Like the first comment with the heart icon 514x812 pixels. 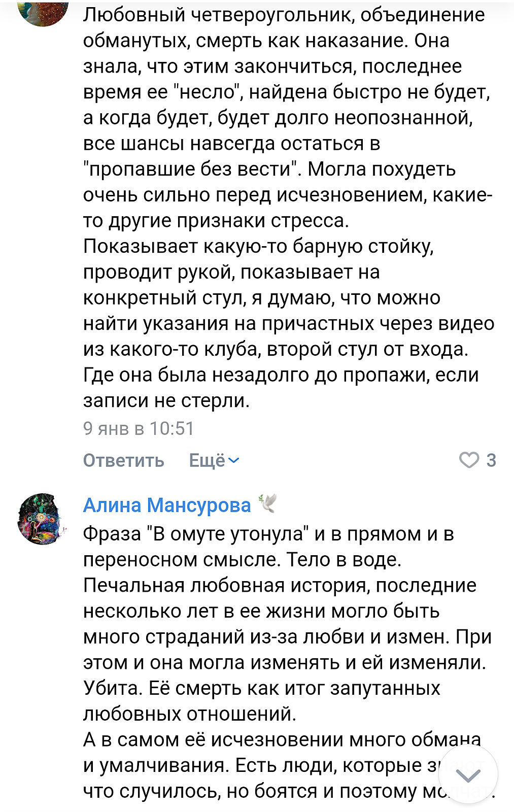pos(469,460)
